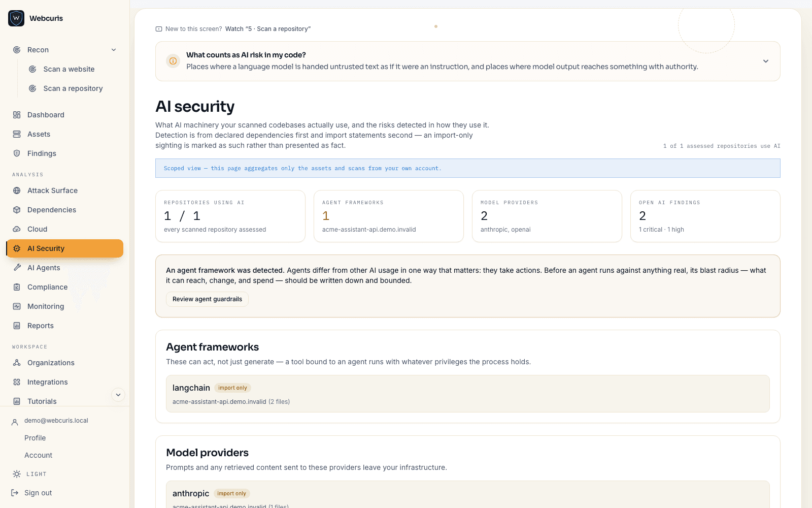Click the Assets server icon
The image size is (812, 508).
[x=17, y=134]
